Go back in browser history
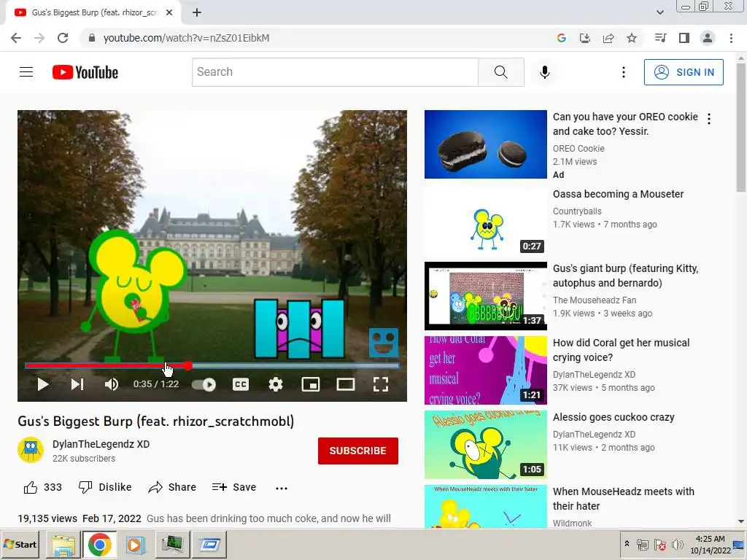This screenshot has height=560, width=747. (x=16, y=38)
